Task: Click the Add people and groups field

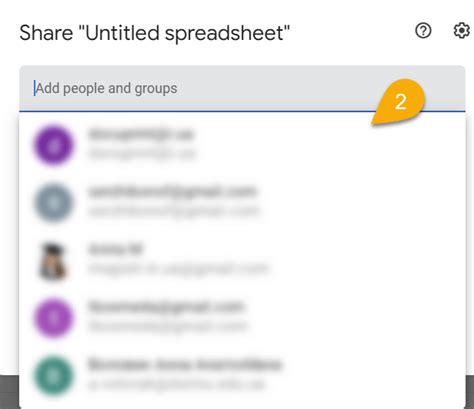Action: click(242, 89)
